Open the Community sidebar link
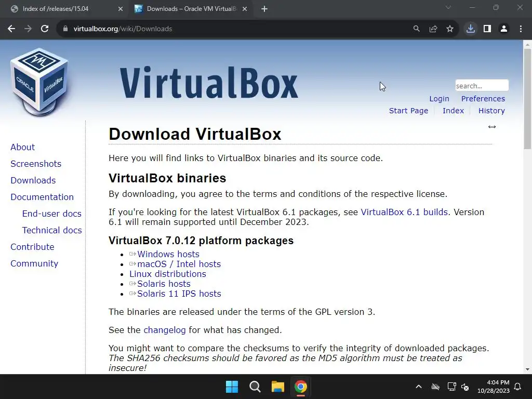This screenshot has width=532, height=399. pyautogui.click(x=34, y=263)
